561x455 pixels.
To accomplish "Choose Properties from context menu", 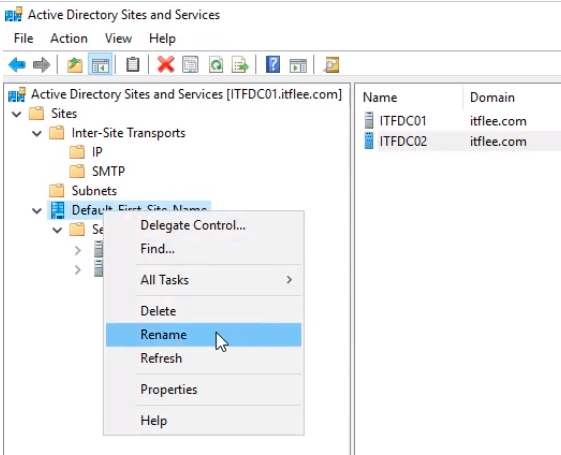I will [204, 389].
